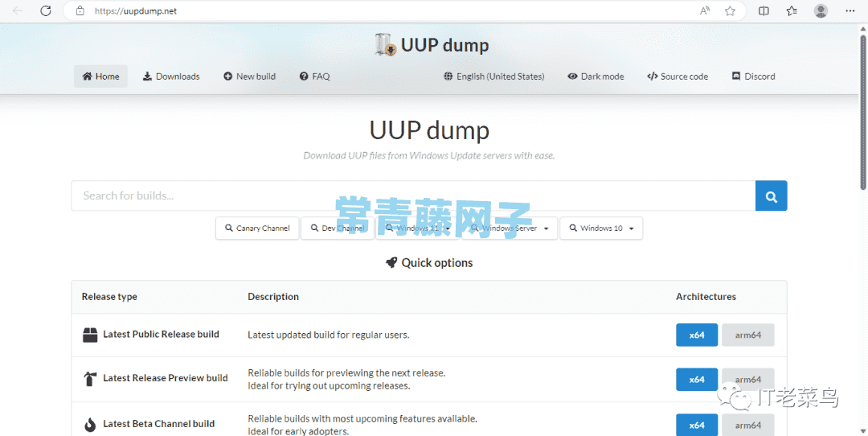The width and height of the screenshot is (868, 436).
Task: Click the Beta Channel flame icon
Action: [x=90, y=425]
